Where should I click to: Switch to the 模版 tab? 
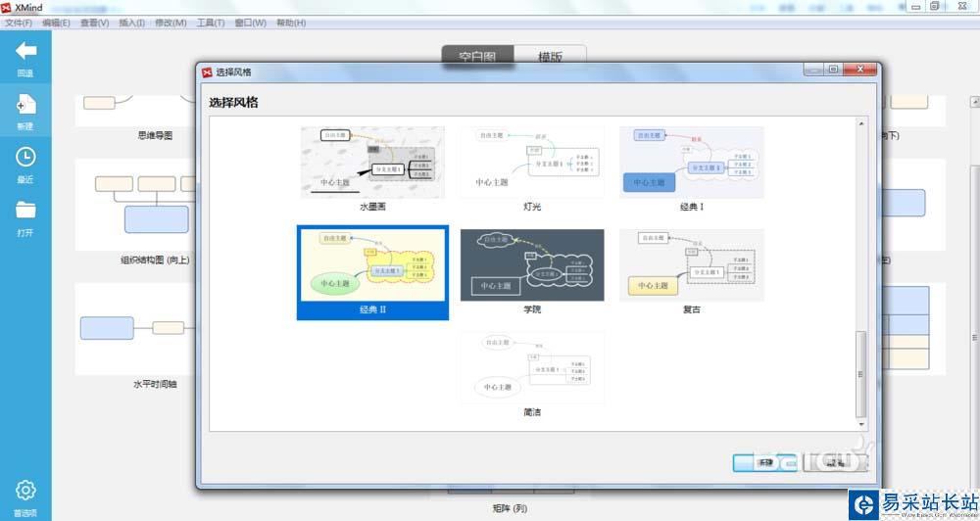550,55
